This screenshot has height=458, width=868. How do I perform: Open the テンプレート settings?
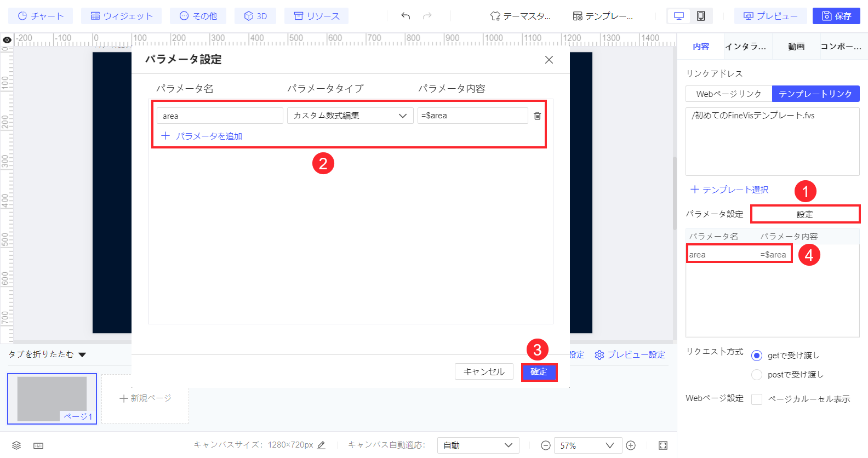602,16
